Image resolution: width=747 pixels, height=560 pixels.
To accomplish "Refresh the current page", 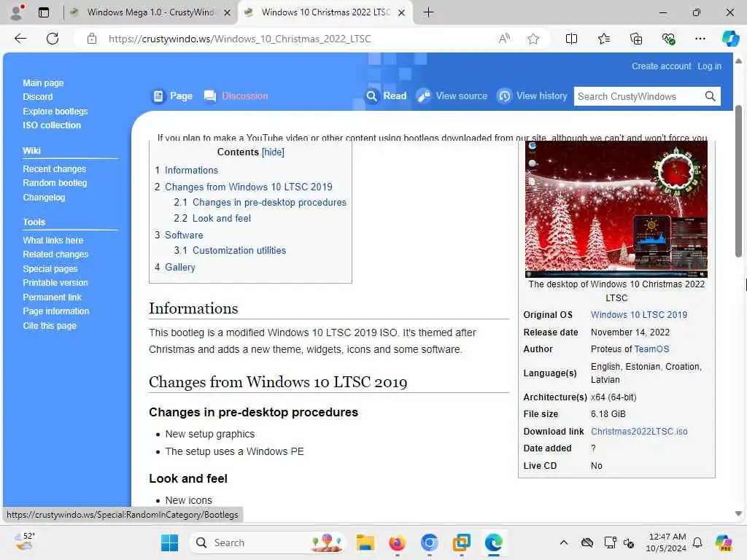I will point(53,39).
